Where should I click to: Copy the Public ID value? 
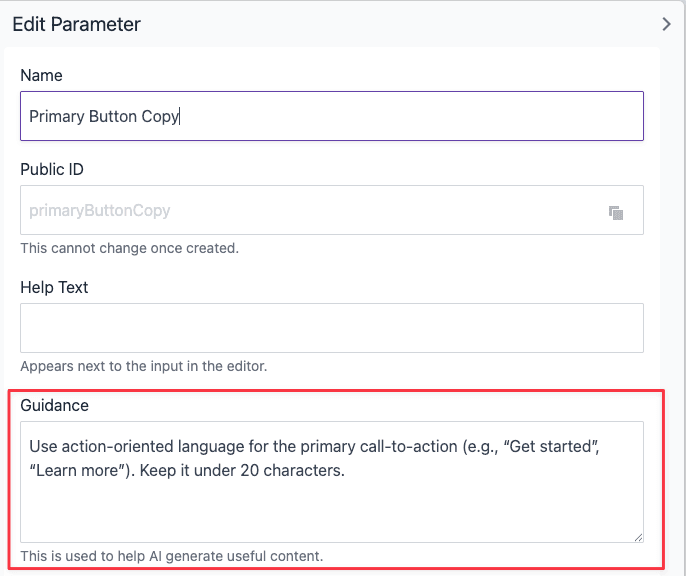point(616,212)
